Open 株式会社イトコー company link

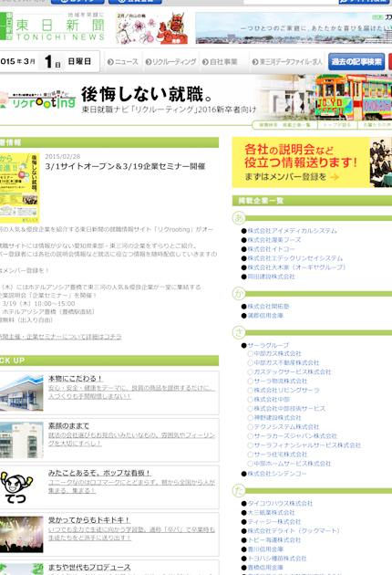pyautogui.click(x=271, y=249)
